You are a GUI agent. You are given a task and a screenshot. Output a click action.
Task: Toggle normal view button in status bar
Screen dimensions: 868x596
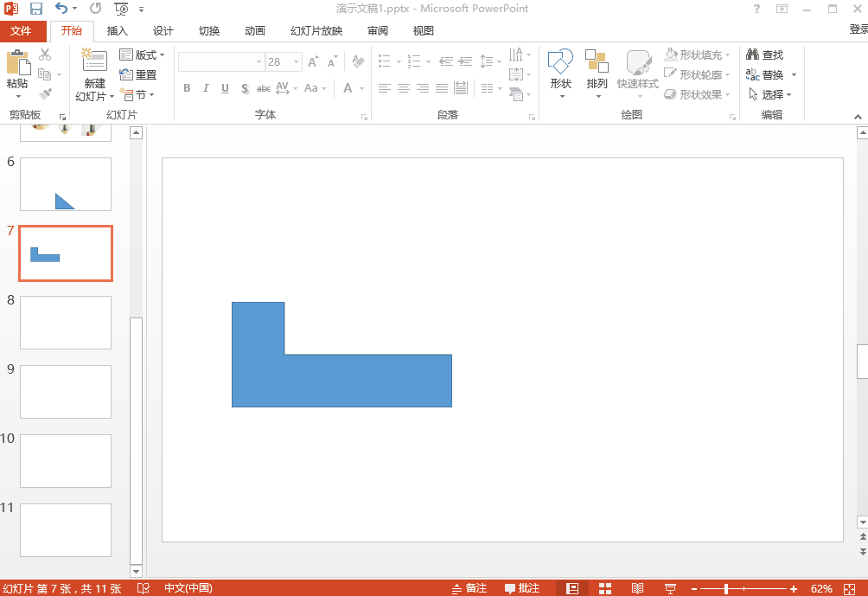pyautogui.click(x=572, y=588)
